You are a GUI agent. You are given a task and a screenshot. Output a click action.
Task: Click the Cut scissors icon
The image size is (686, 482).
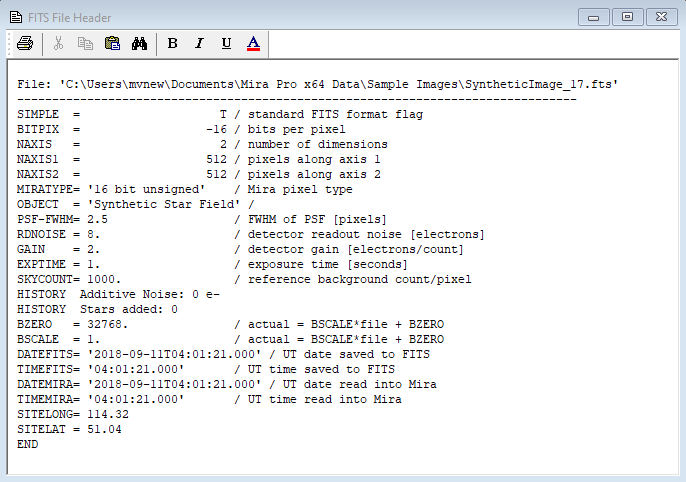pos(58,43)
